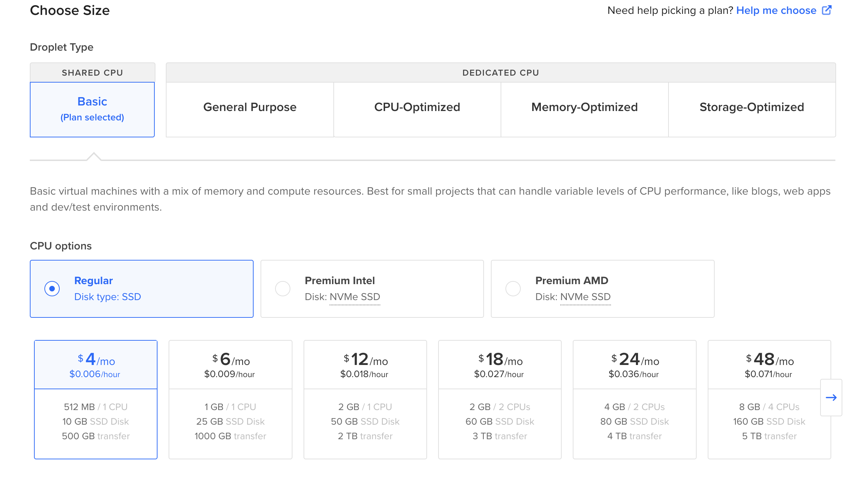Click the $0.036/hour price
This screenshot has width=868, height=485.
[x=634, y=374]
